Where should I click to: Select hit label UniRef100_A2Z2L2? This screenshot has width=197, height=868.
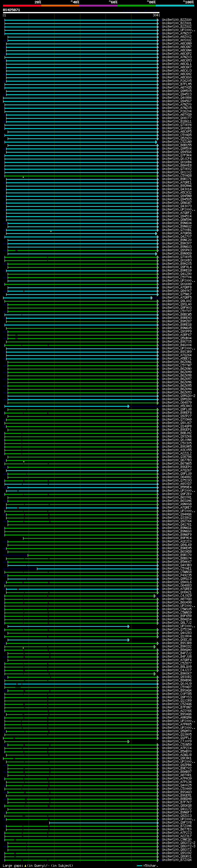pyautogui.click(x=177, y=453)
